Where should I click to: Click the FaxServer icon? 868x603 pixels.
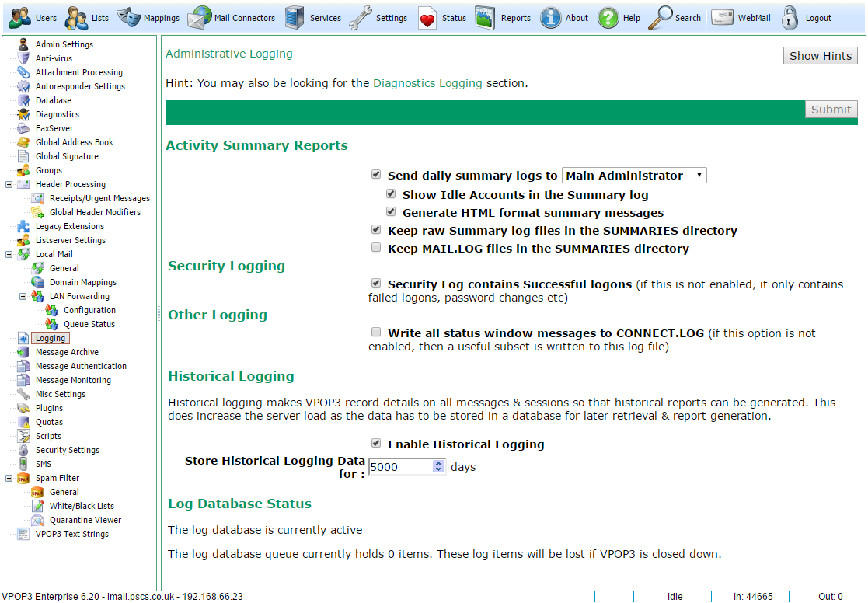coord(23,128)
